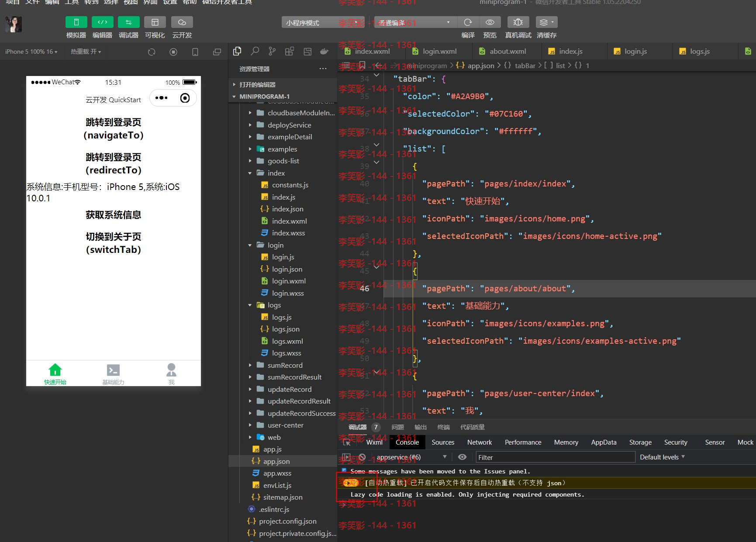This screenshot has height=542, width=756.
Task: Open simulator capsule three-dots menu
Action: (162, 98)
